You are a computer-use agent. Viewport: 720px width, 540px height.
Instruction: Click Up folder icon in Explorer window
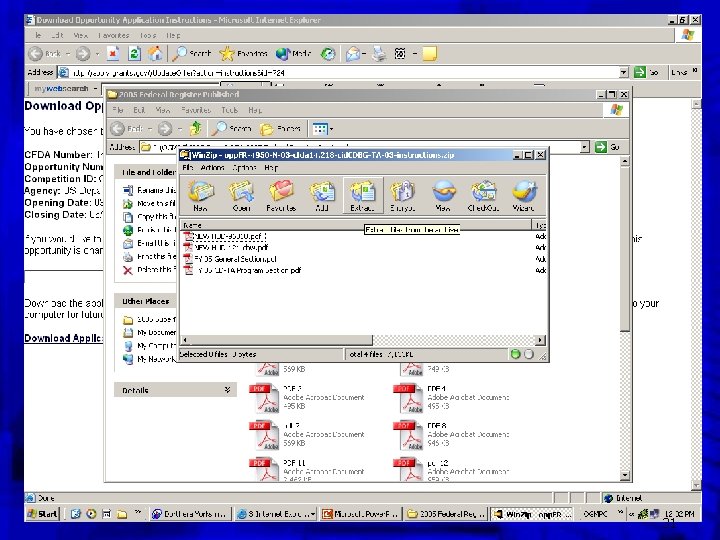click(x=196, y=129)
